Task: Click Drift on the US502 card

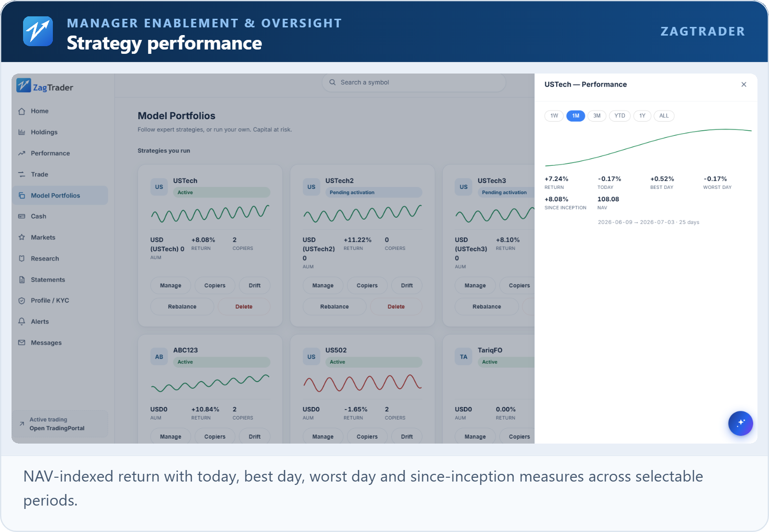Action: 407,437
